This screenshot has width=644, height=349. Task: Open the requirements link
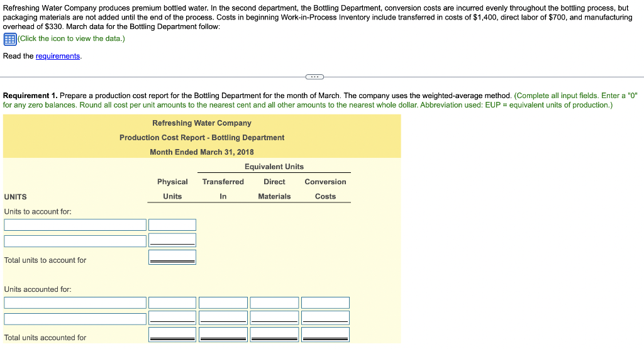coord(57,56)
